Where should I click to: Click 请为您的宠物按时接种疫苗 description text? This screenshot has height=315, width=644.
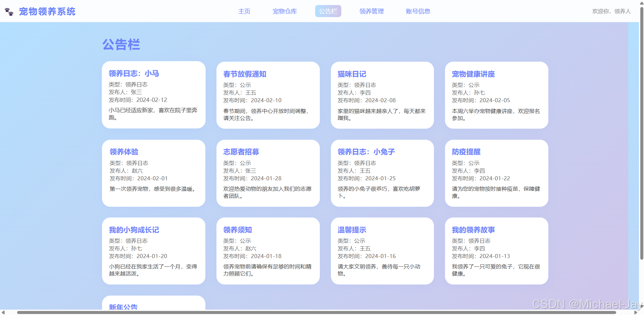pyautogui.click(x=496, y=192)
